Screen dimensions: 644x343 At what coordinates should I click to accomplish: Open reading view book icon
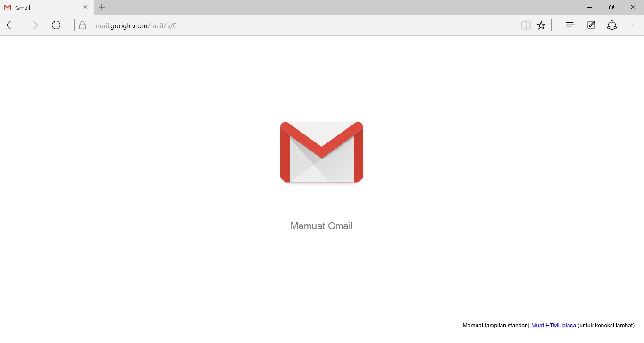[x=526, y=25]
